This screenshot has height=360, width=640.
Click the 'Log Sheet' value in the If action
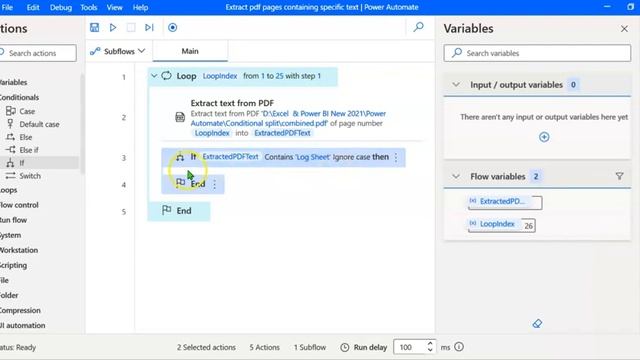313,157
